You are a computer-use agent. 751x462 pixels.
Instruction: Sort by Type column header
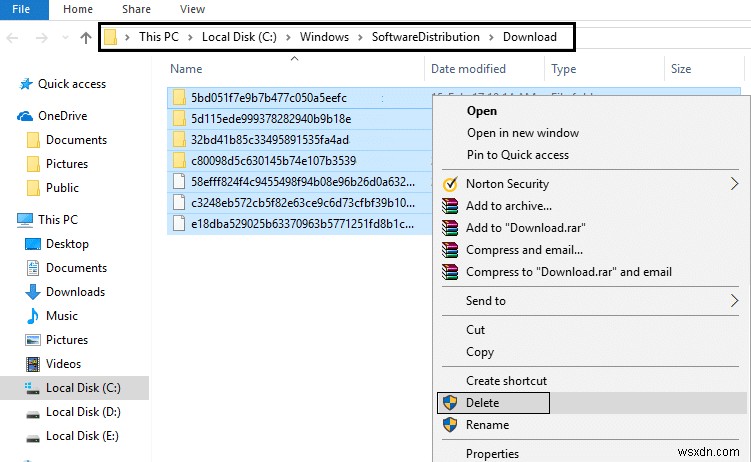(x=563, y=69)
